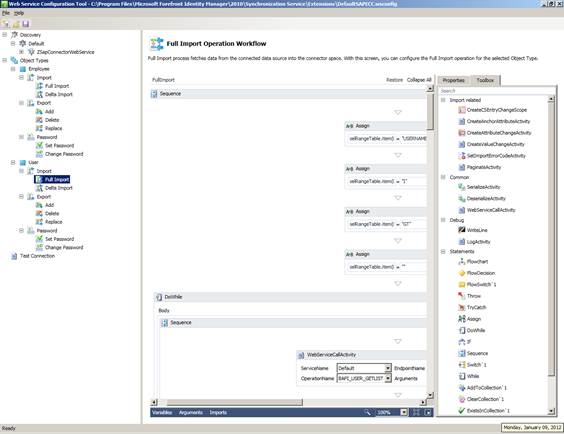Collapse the Statements toolbox group
564x434 pixels.
443,251
